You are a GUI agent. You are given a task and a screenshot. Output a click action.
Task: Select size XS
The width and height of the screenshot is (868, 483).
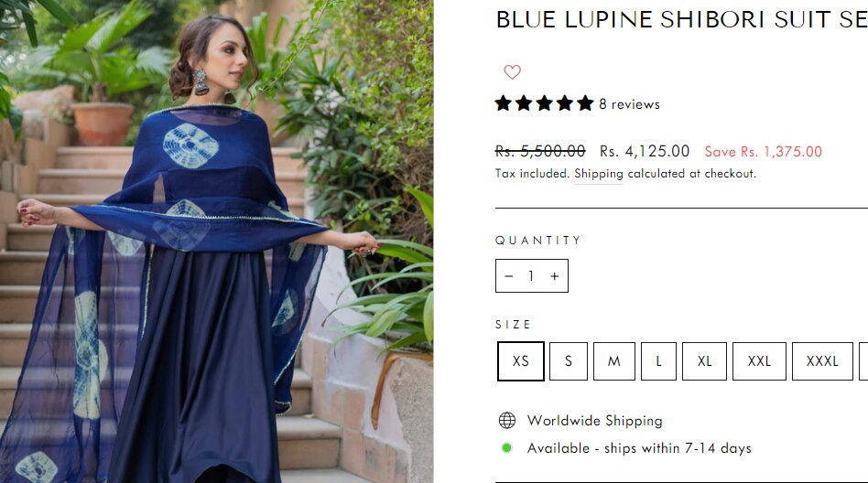point(520,361)
